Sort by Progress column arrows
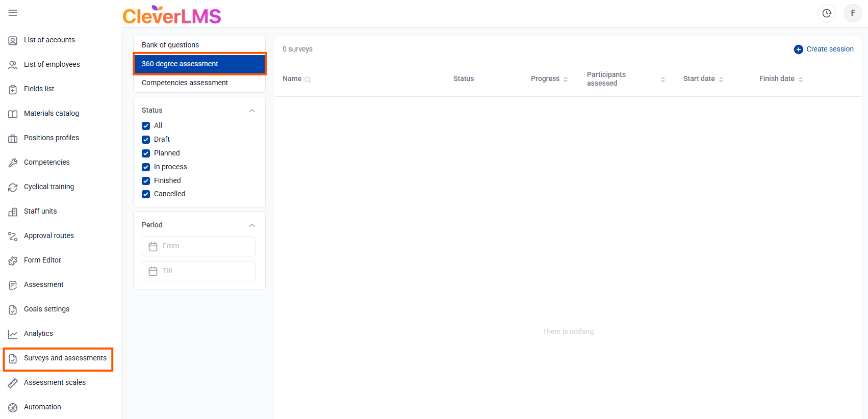This screenshot has width=868, height=419. point(566,79)
